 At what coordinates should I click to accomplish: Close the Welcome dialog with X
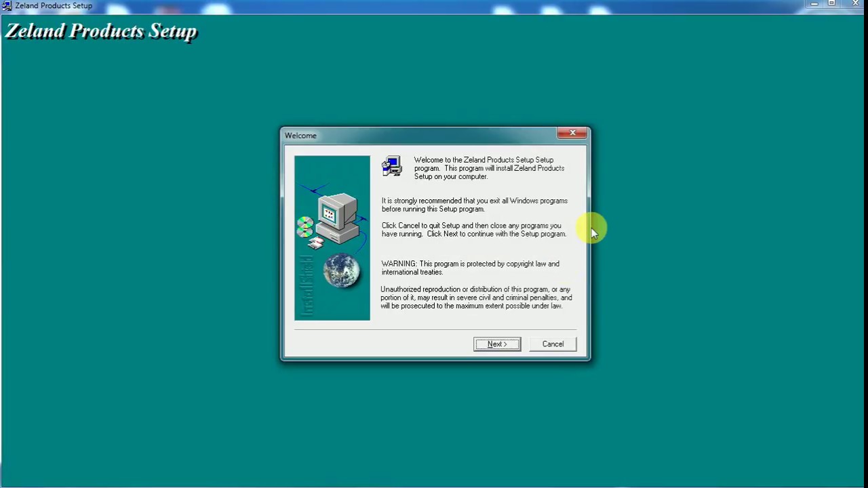[572, 133]
